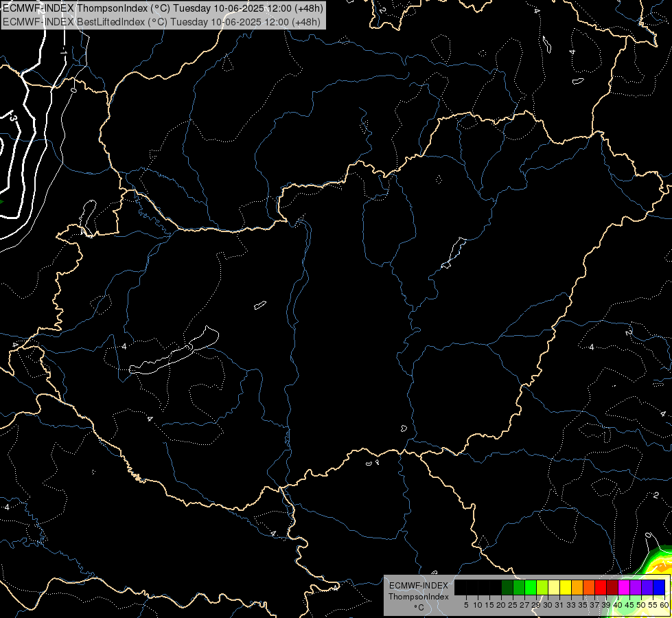Viewport: 672px width, 618px height.
Task: Select the bright green 27–29 legend swatch
Action: [531, 587]
